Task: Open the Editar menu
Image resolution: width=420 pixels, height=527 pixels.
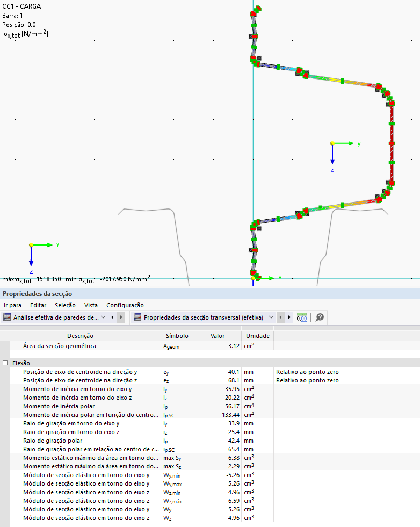Action: click(x=38, y=305)
